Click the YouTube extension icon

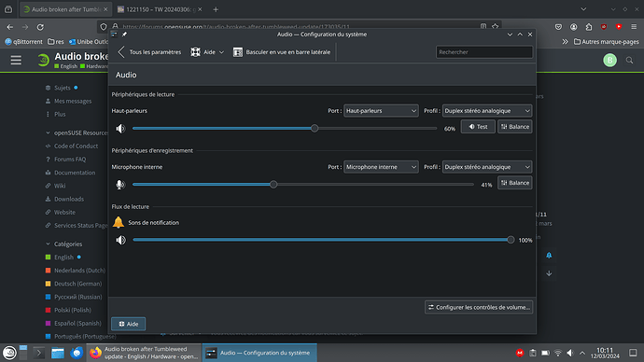619,27
